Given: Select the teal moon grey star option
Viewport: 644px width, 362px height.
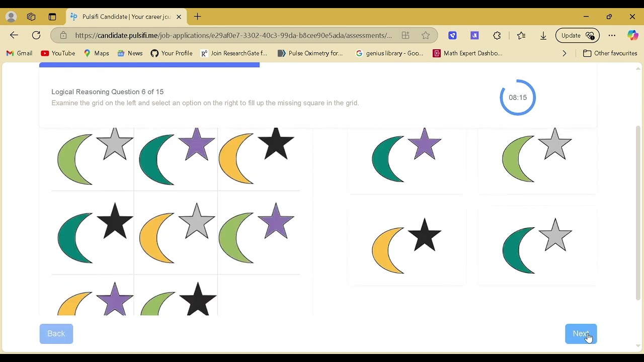Looking at the screenshot, I should point(537,246).
